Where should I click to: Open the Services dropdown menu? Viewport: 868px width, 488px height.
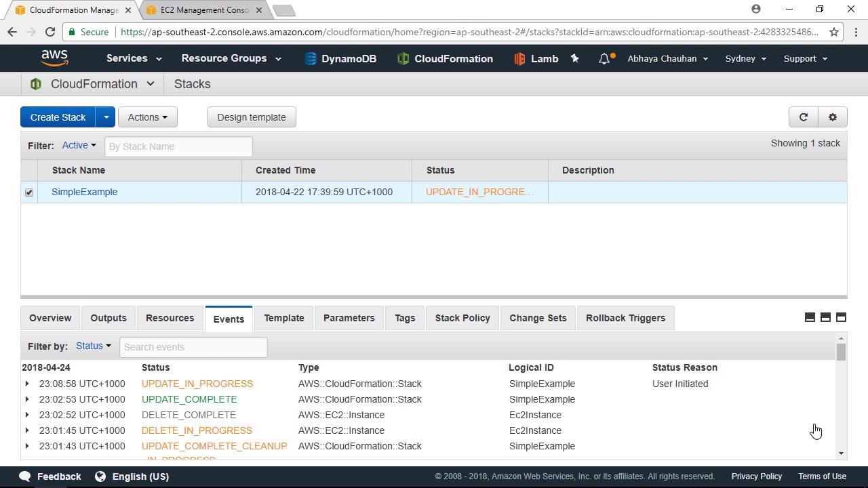tap(134, 58)
